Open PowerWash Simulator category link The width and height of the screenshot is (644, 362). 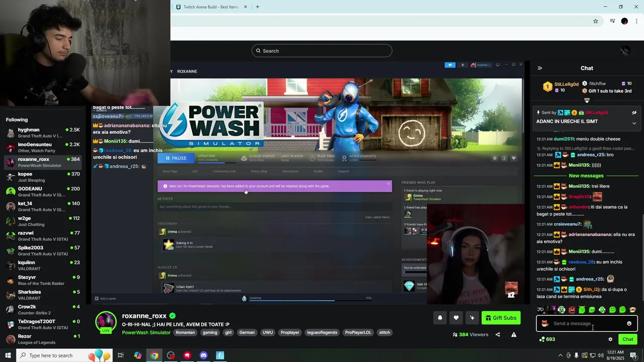pos(146,332)
